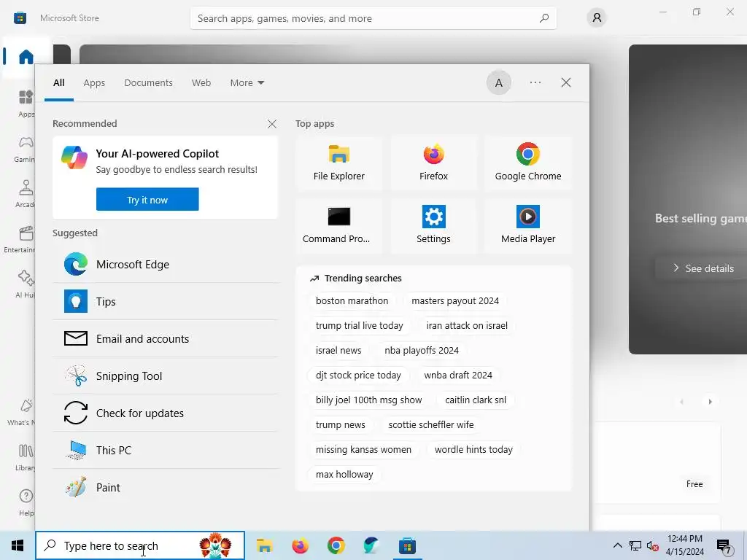Search trending nba playoffs 2024
The width and height of the screenshot is (747, 560).
[422, 351]
